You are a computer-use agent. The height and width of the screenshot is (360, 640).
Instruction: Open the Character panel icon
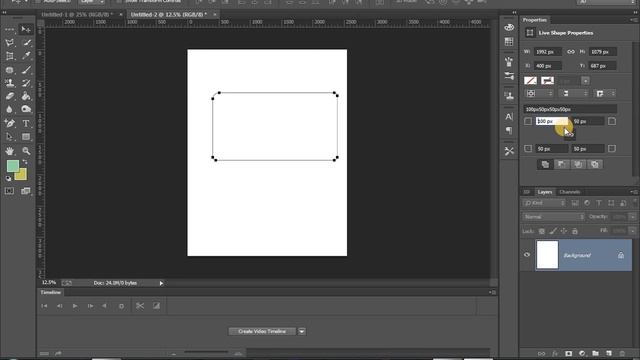click(x=509, y=117)
